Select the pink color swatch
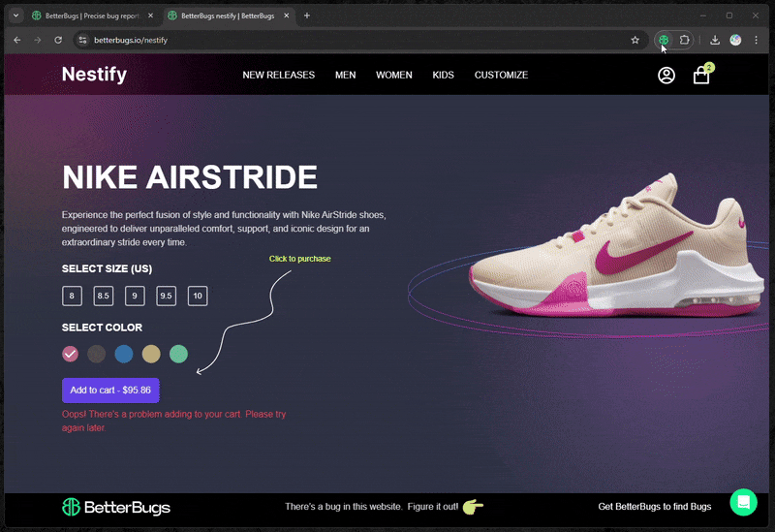775x532 pixels. tap(70, 354)
